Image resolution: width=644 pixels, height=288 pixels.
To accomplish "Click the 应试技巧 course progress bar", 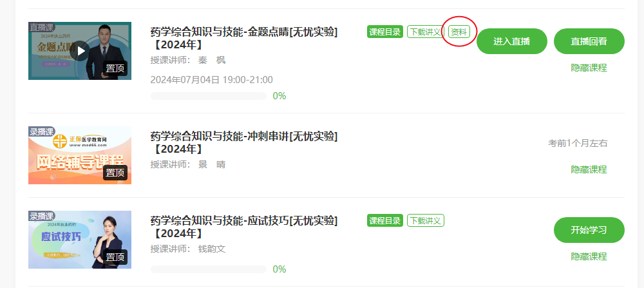I will [x=209, y=269].
